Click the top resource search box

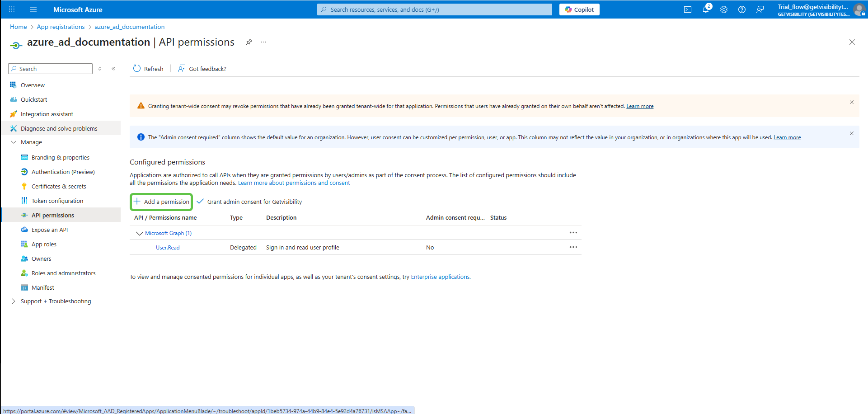[434, 9]
